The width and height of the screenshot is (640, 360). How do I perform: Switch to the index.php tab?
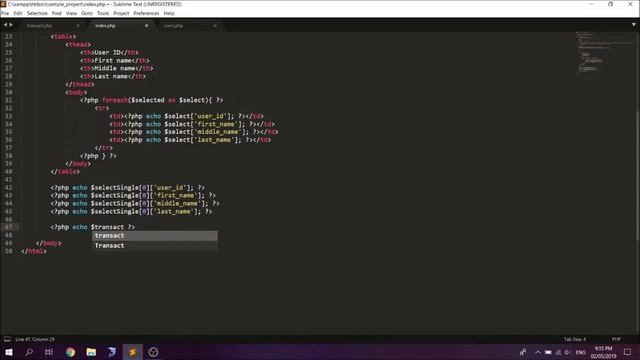[x=105, y=26]
